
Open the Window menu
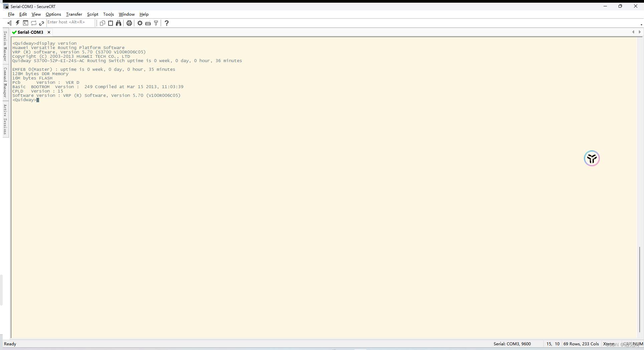(x=127, y=14)
